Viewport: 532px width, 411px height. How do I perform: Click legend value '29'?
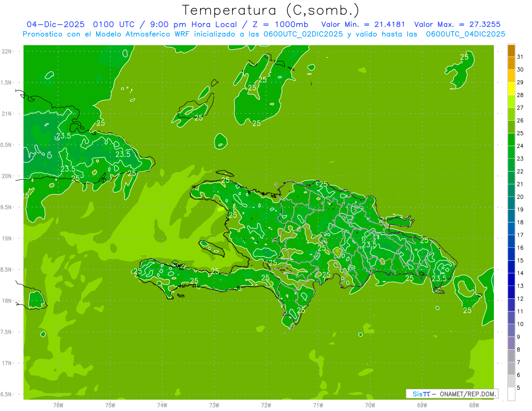tap(520, 82)
